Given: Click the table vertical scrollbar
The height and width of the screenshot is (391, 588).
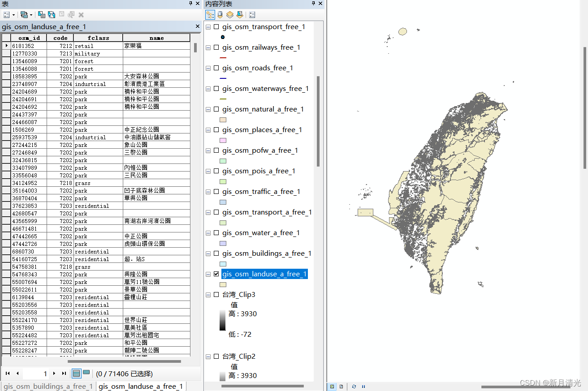Looking at the screenshot, I should coord(195,47).
